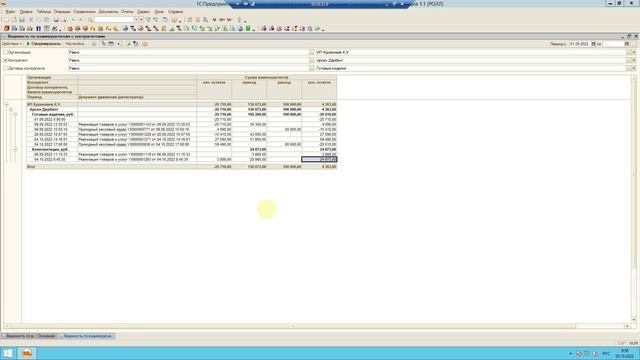Click the period start date field

[579, 44]
